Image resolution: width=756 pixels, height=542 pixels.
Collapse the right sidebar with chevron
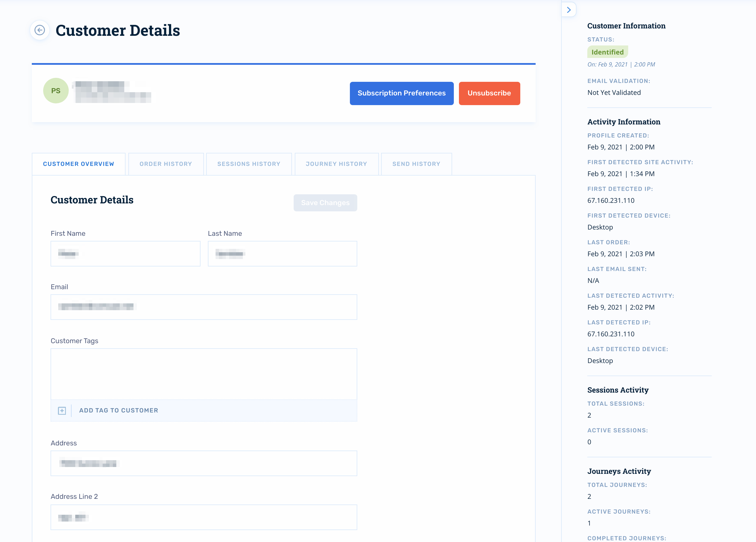(569, 10)
